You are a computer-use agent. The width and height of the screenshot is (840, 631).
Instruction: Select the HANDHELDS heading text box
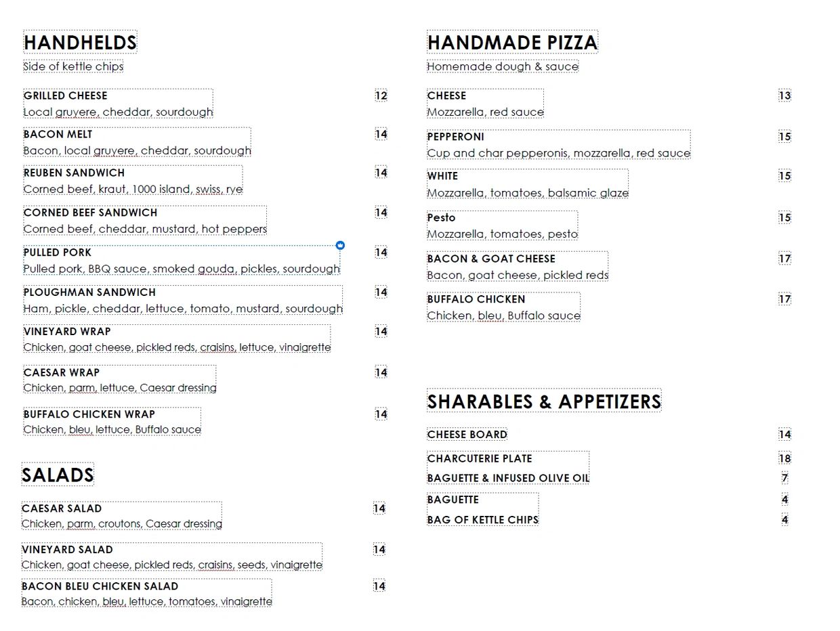(80, 43)
